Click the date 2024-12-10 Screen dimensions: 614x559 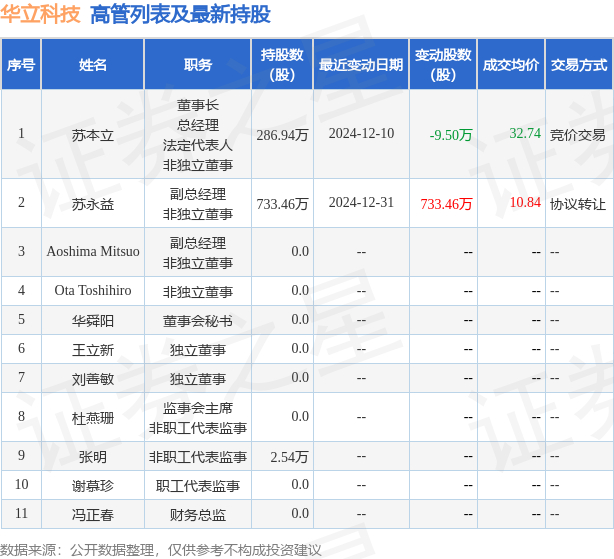pos(361,133)
